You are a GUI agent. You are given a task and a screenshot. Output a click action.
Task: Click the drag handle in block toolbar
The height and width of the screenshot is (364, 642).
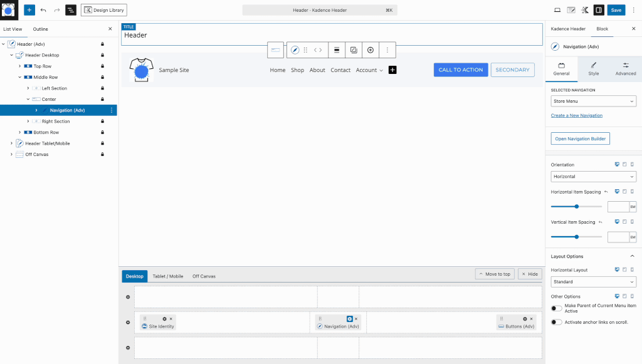tap(305, 50)
